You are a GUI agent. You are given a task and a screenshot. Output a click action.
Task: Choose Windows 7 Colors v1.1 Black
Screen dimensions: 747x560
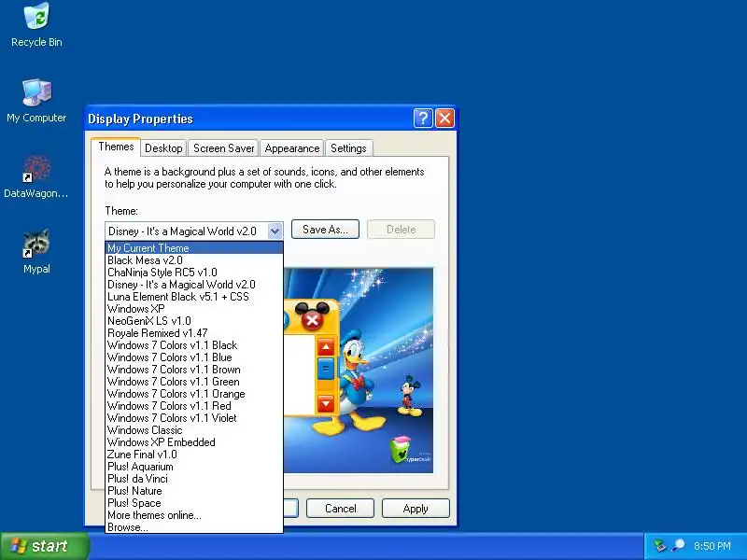click(194, 345)
